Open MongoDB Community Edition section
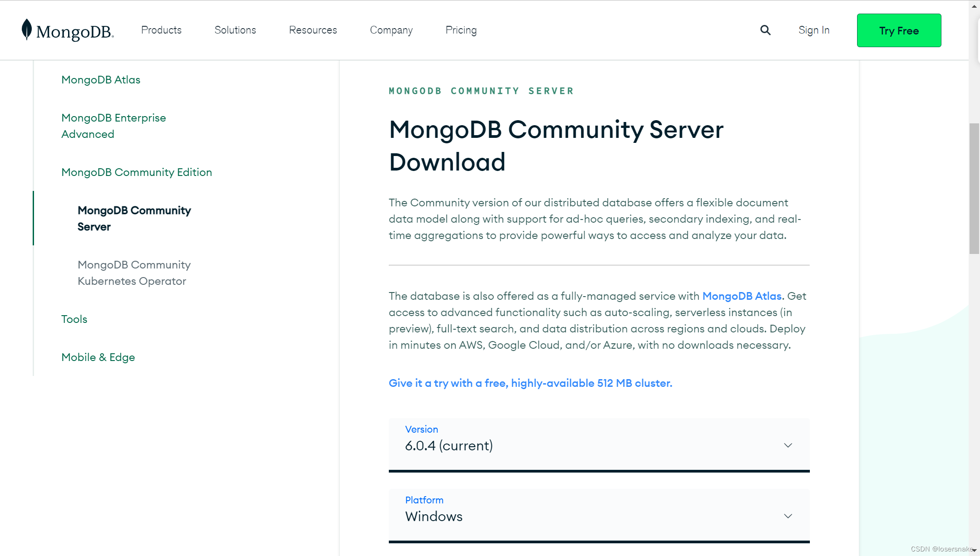Image resolution: width=980 pixels, height=556 pixels. (137, 172)
